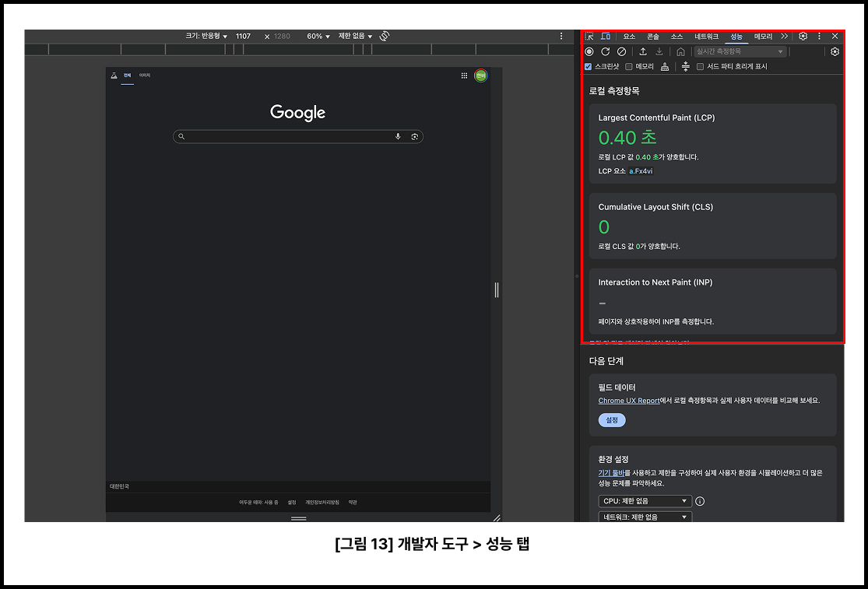868x589 pixels.
Task: Save profile with the download icon
Action: (x=659, y=51)
